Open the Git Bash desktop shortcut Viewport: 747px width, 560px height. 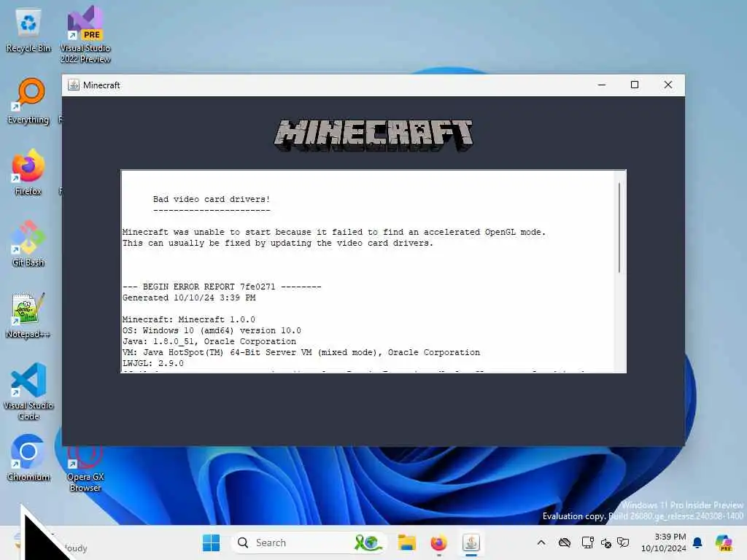coord(28,244)
